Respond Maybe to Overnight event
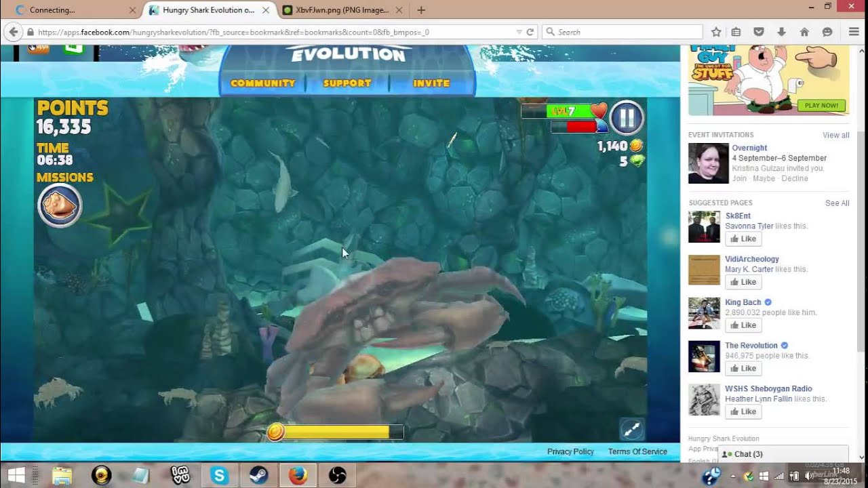868x488 pixels. pyautogui.click(x=764, y=178)
